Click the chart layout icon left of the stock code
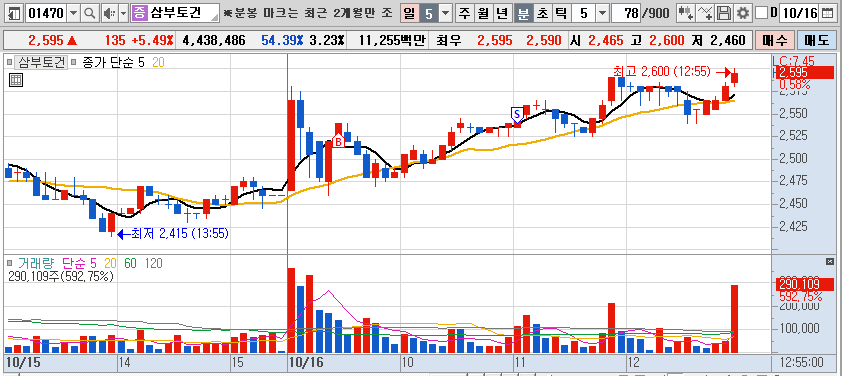This screenshot has width=842, height=376. [x=14, y=13]
